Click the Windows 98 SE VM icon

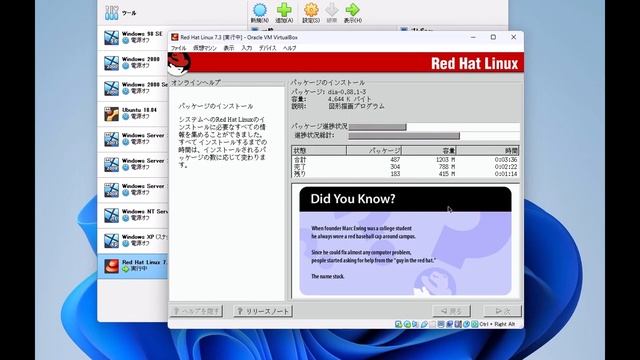(x=111, y=38)
